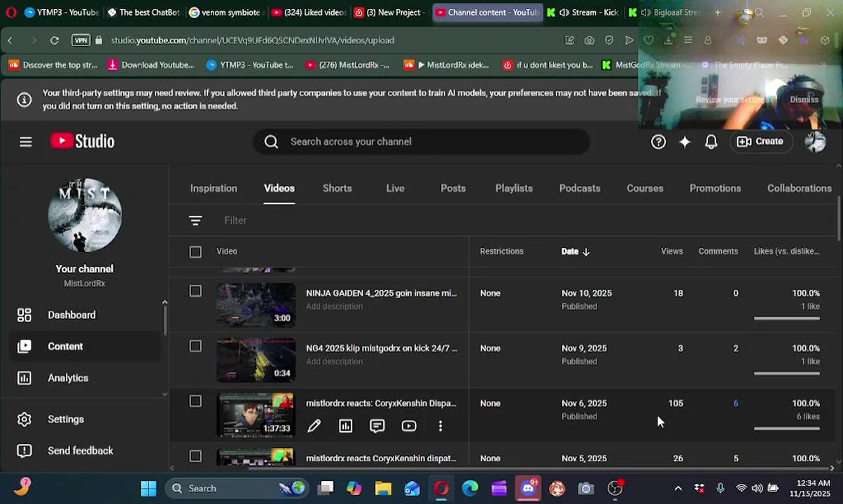843x504 pixels.
Task: Toggle the VPN badge in address bar
Action: click(x=81, y=41)
